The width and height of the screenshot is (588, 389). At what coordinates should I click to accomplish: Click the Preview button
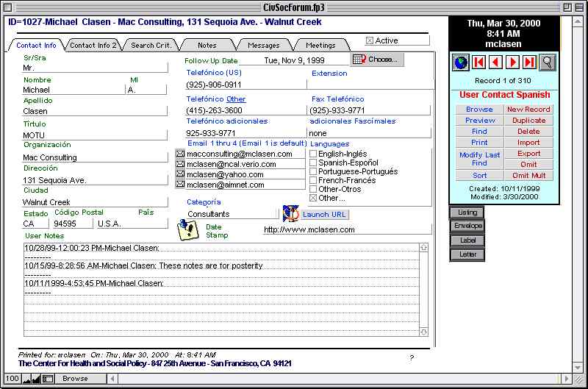[480, 121]
